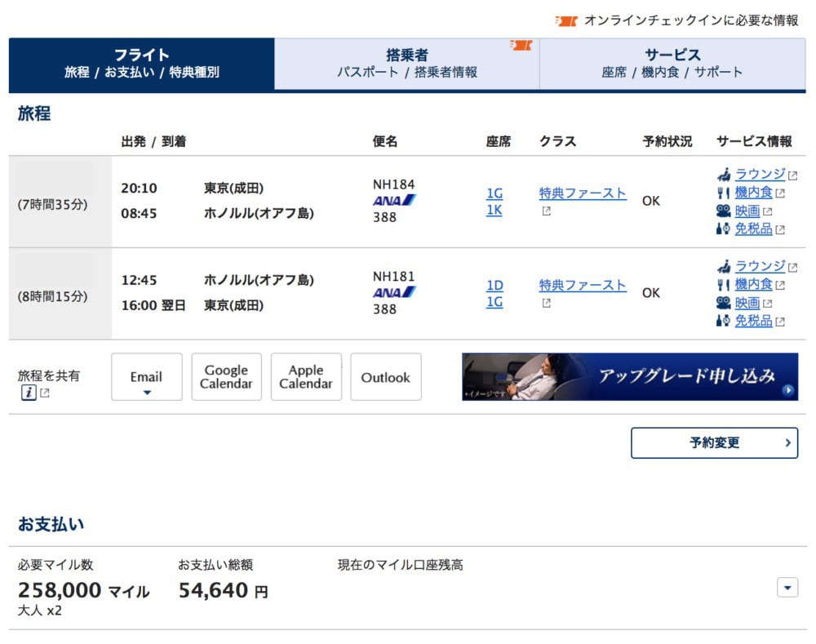Select 54,640 円 total amount
This screenshot has height=644, width=816.
[224, 590]
